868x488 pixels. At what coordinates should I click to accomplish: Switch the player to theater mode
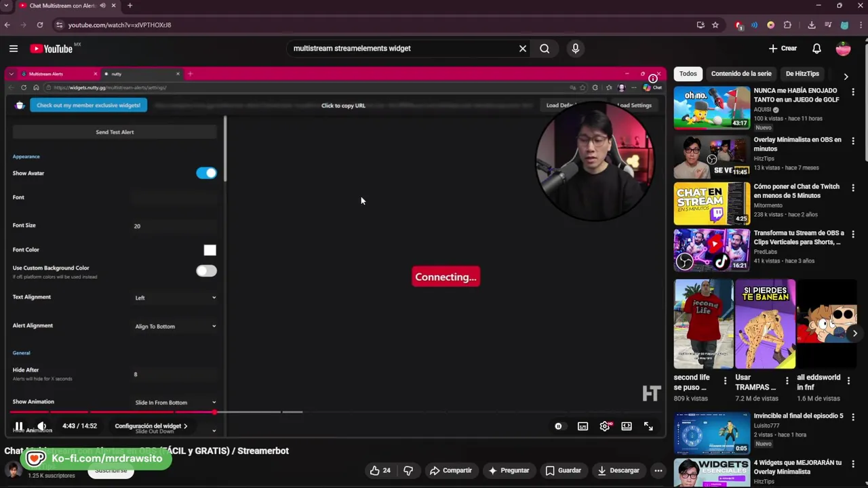627,426
